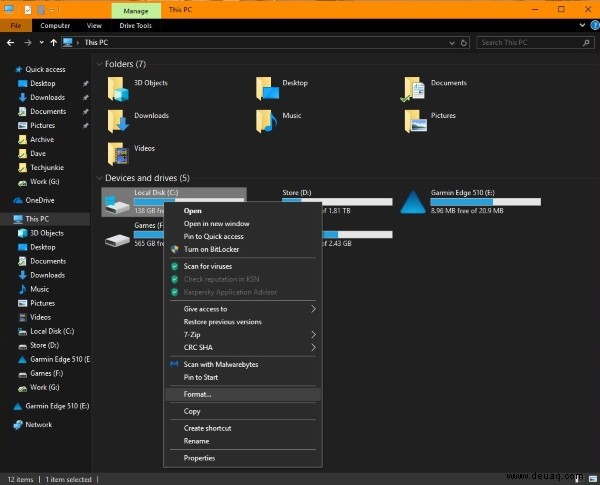Viewport: 600px width, 485px height.
Task: Open the File ribbon tab
Action: (x=16, y=26)
